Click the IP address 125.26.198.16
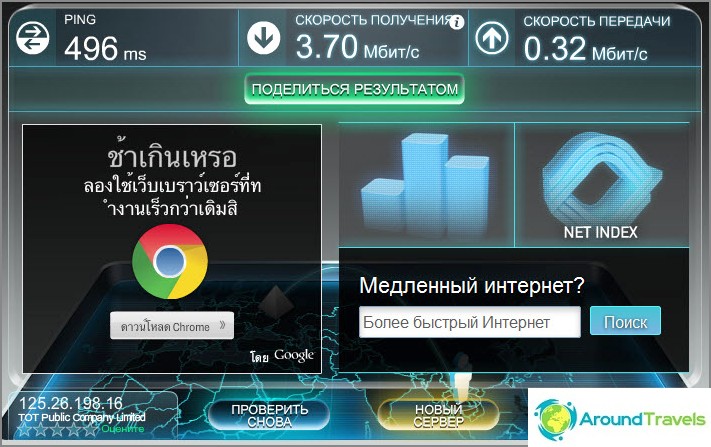The image size is (711, 447). [71, 403]
